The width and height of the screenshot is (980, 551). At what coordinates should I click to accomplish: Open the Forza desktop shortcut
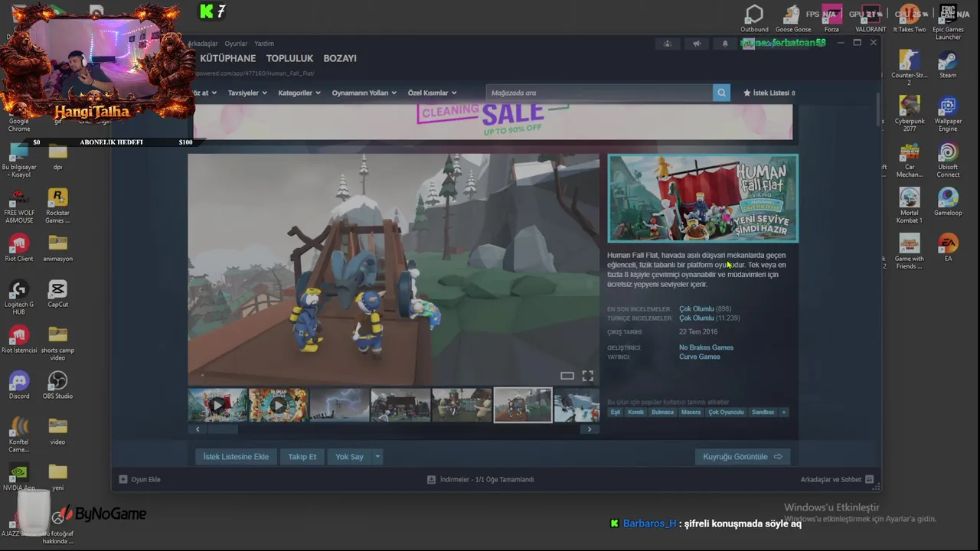831,18
